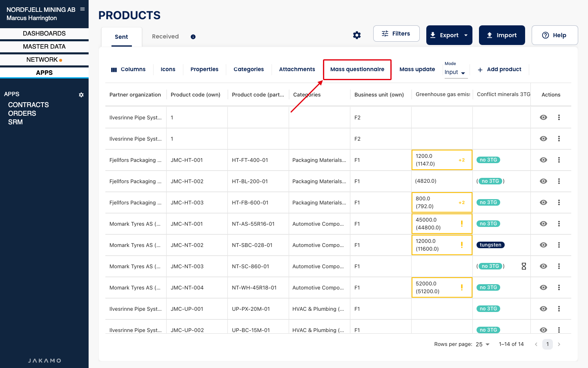Expand the Export dropdown button

pyautogui.click(x=466, y=35)
